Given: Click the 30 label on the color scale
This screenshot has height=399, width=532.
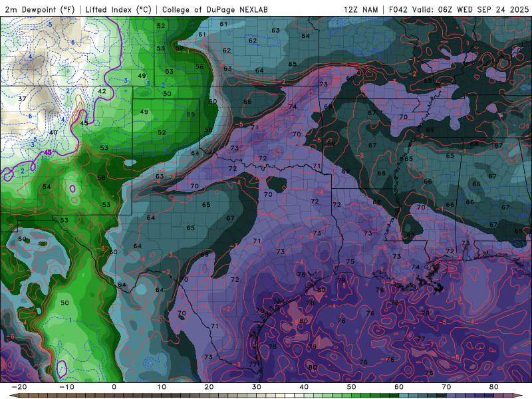Looking at the screenshot, I should coord(257,387).
